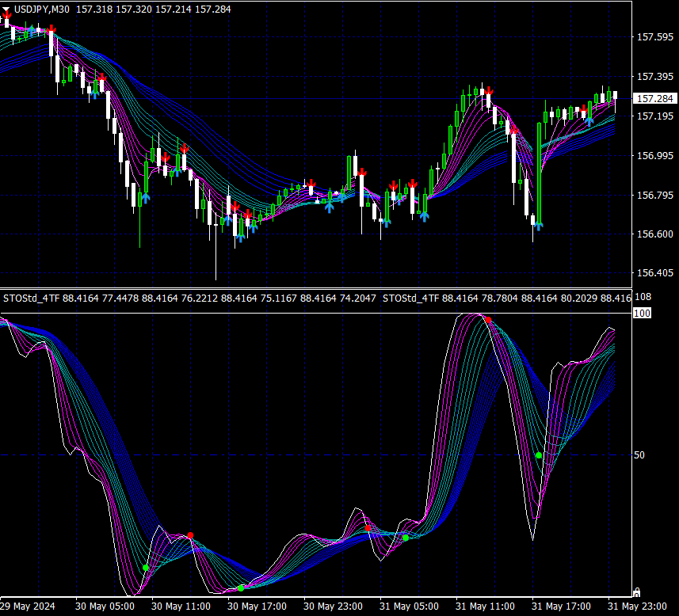Image resolution: width=679 pixels, height=616 pixels.
Task: Click the 156.995 price axis label
Action: tap(654, 155)
